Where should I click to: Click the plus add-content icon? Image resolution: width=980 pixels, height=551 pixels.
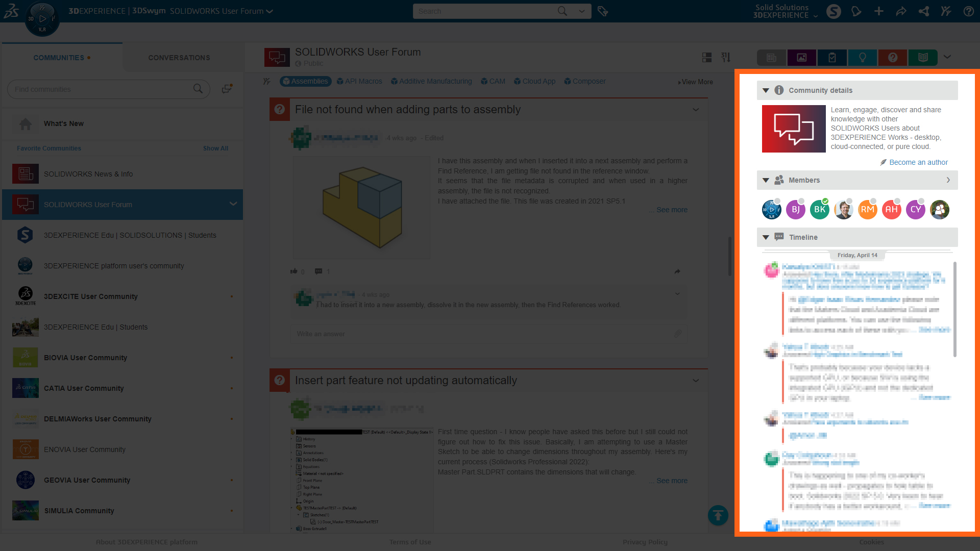point(878,11)
